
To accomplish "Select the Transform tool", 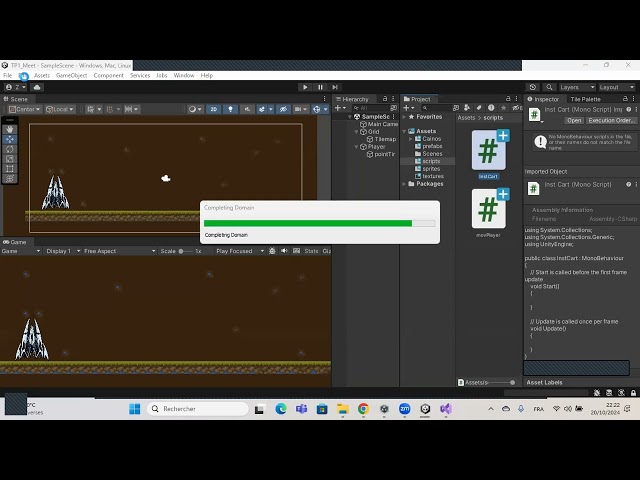I will pos(10,178).
